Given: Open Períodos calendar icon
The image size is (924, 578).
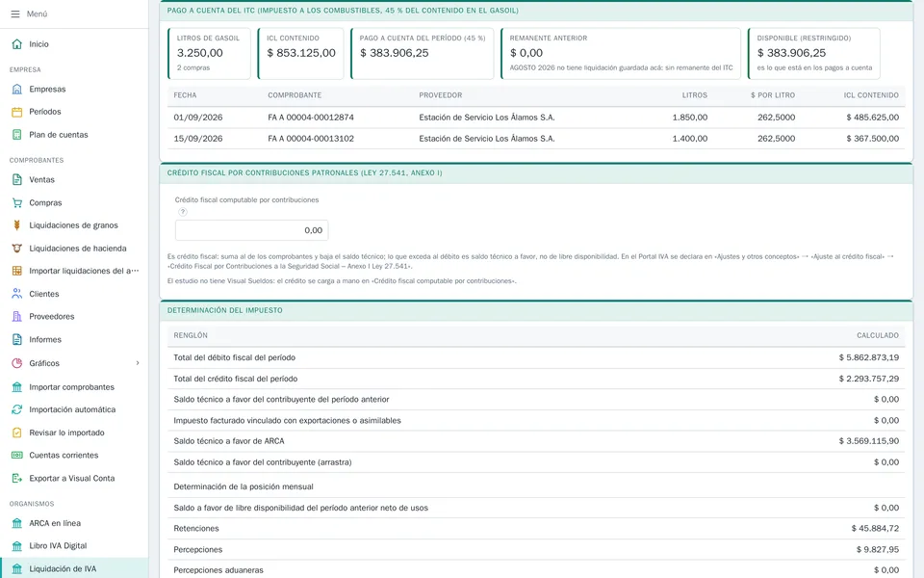Looking at the screenshot, I should pos(17,112).
